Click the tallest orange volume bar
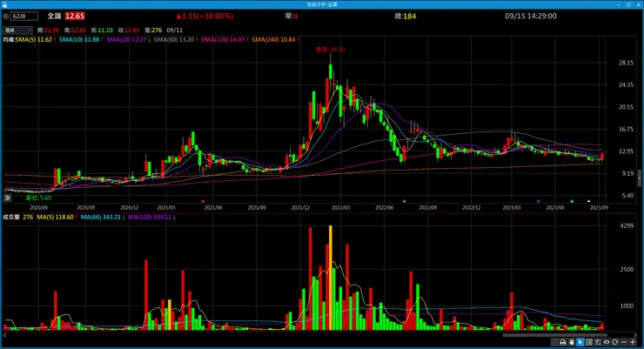This screenshot has width=644, height=349. [331, 278]
